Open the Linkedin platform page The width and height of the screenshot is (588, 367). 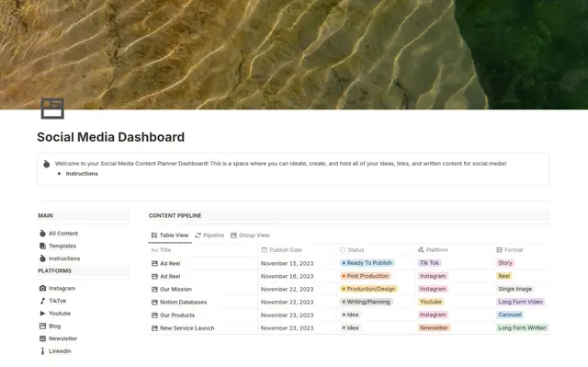[60, 351]
